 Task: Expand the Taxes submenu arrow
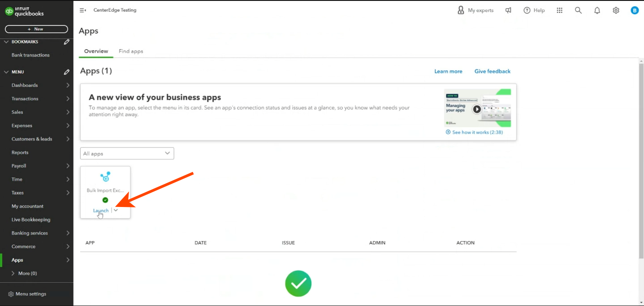[x=68, y=193]
